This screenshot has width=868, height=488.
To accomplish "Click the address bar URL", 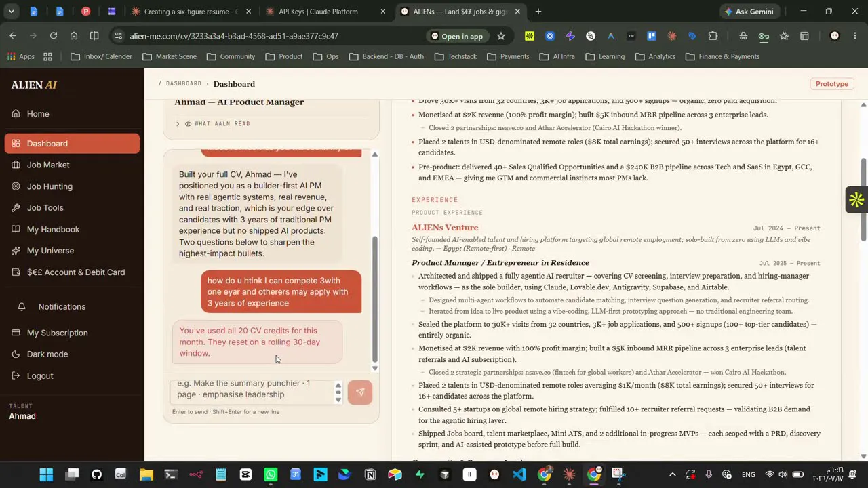I will pyautogui.click(x=234, y=36).
